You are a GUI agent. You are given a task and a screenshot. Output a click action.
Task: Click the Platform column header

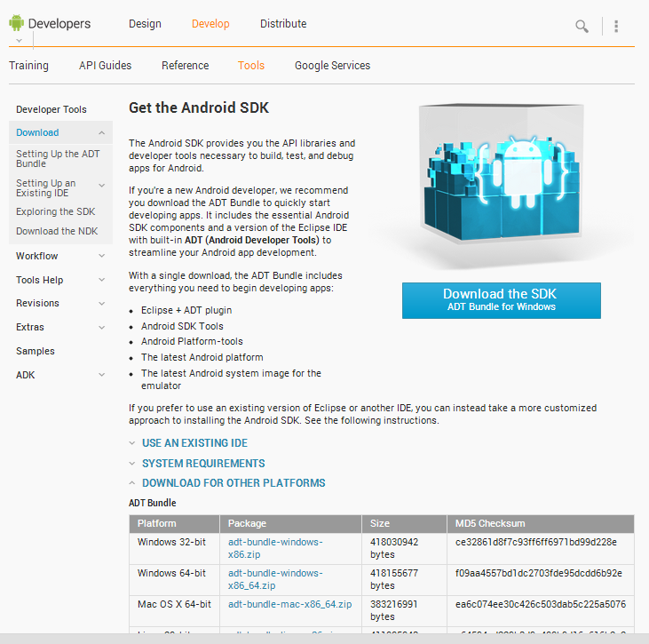[174, 524]
